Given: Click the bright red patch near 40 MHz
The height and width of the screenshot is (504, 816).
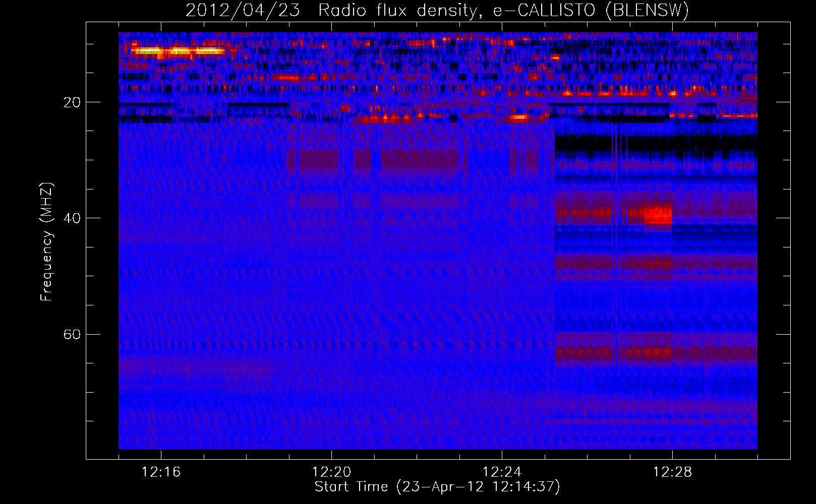Looking at the screenshot, I should point(658,216).
